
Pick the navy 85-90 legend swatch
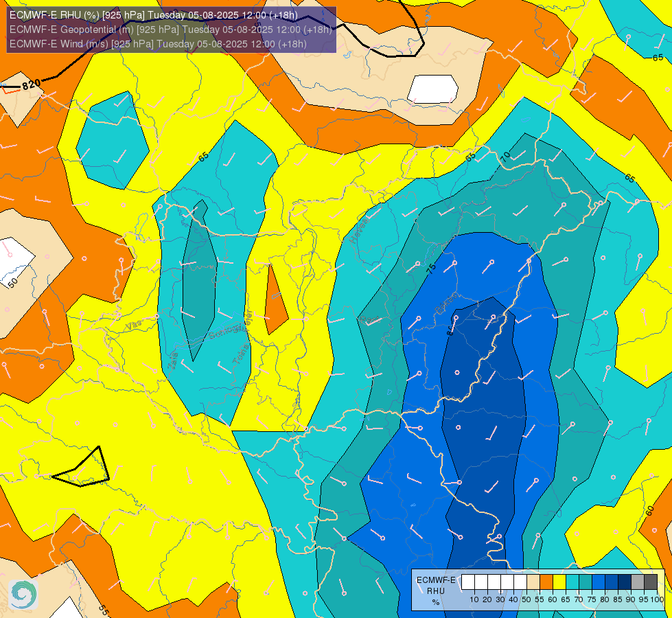(625, 582)
